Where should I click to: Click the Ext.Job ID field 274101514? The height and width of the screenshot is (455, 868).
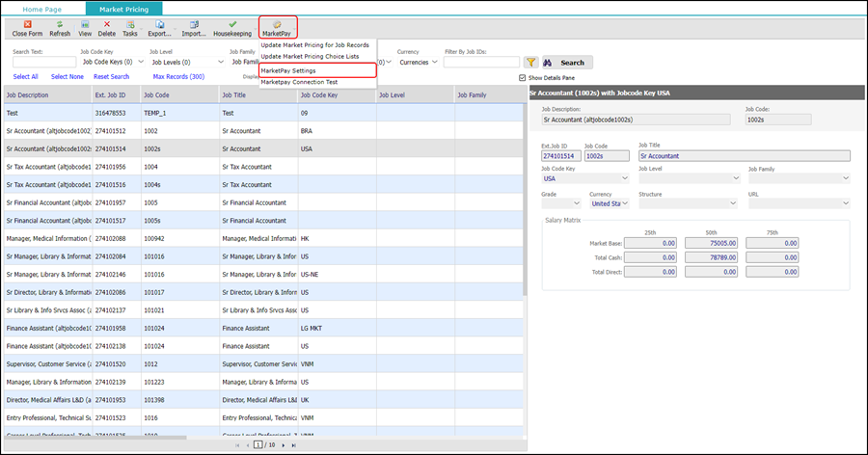560,156
